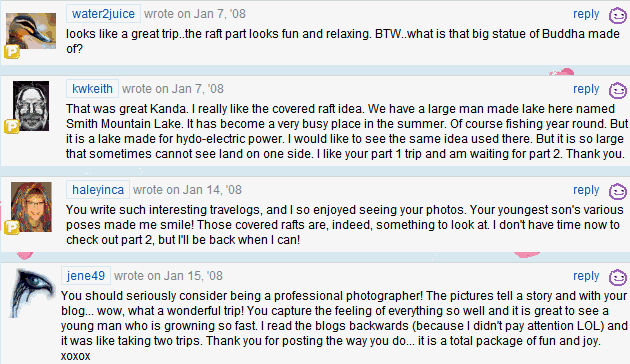Reply to kwkeith's Smith Mountain Lake comment
The image size is (630, 364).
pos(586,89)
